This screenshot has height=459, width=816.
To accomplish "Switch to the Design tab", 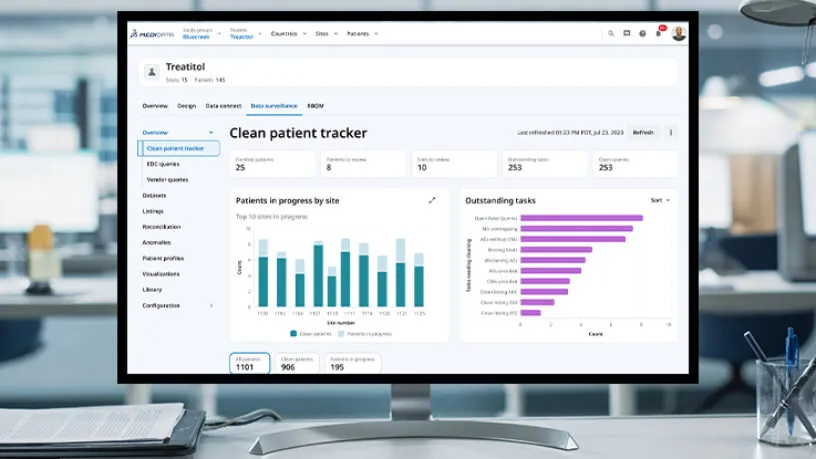I will pyautogui.click(x=186, y=106).
